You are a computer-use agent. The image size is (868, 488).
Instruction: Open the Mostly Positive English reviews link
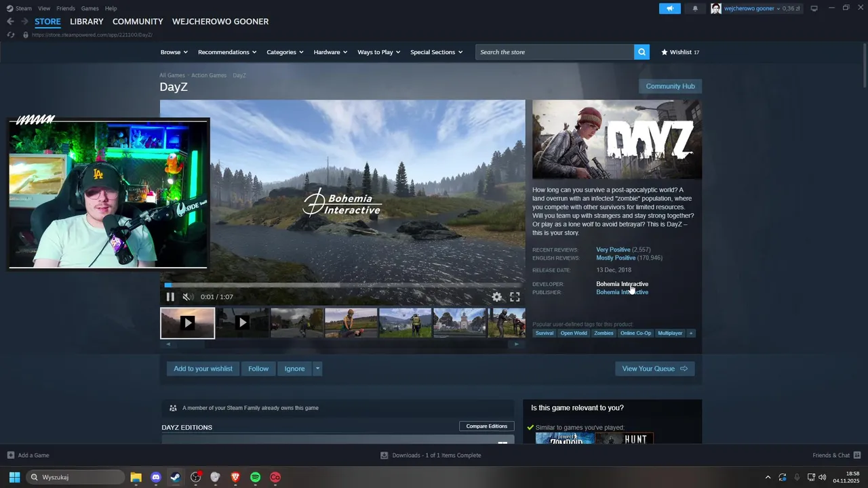pyautogui.click(x=616, y=258)
